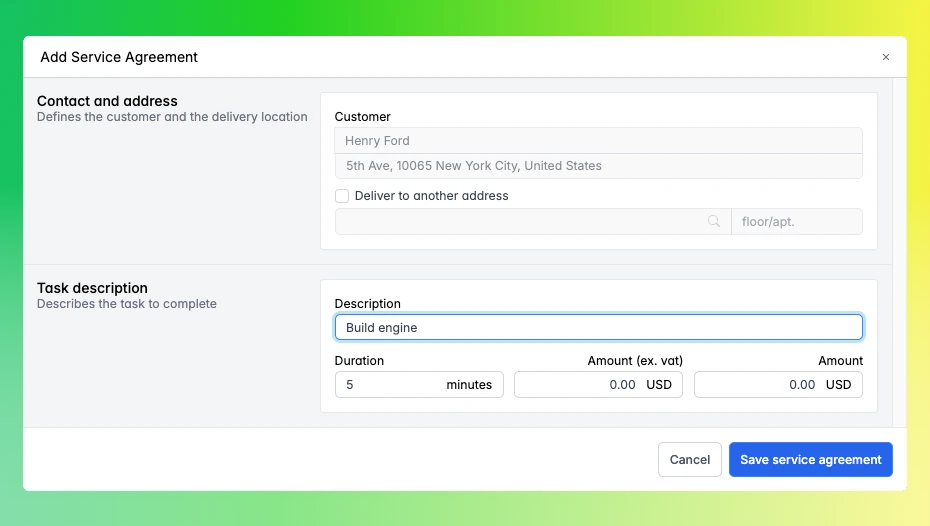
Task: Save the service agreement
Action: [810, 460]
